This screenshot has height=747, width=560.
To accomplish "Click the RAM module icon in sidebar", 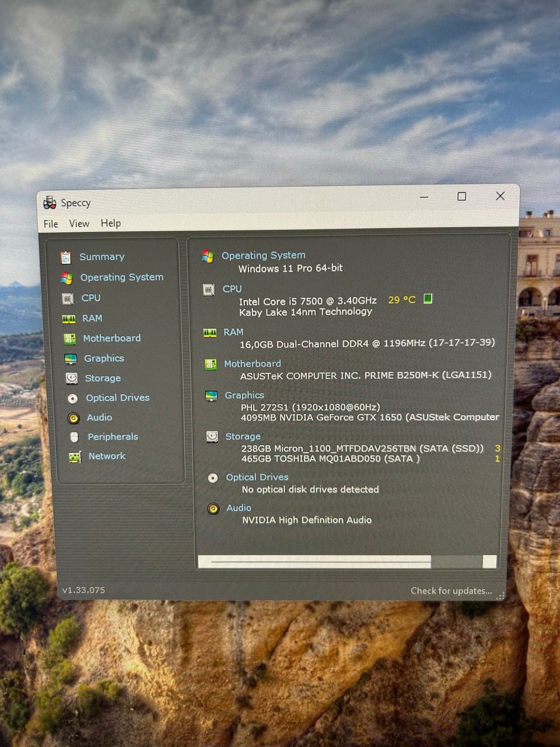I will [69, 319].
